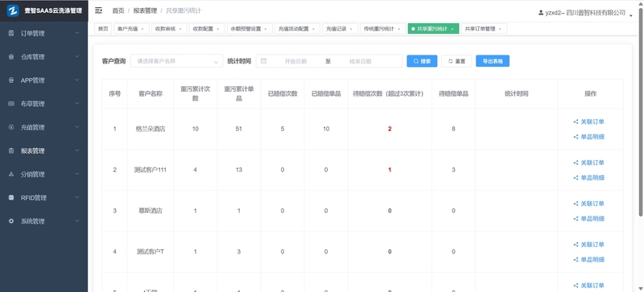Screen dimensions: 644x292
Task: Click the 壹智SAAS logo icon
Action: (x=13, y=10)
